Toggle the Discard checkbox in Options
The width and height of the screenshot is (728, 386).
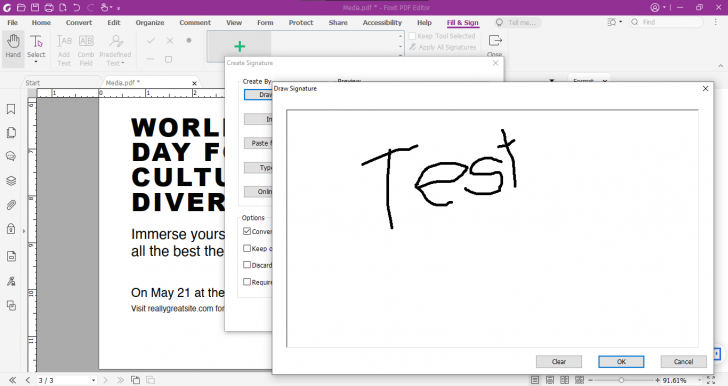tap(247, 265)
